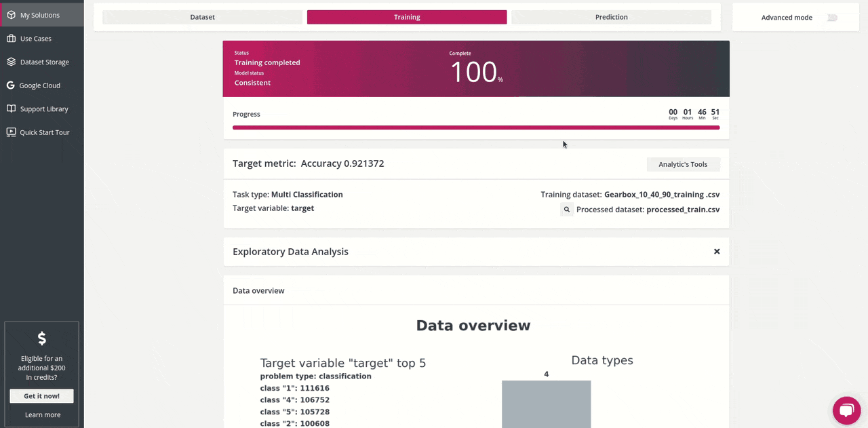Click Gearbox_10_40_90_training .csv file name
868x428 pixels.
pyautogui.click(x=662, y=195)
